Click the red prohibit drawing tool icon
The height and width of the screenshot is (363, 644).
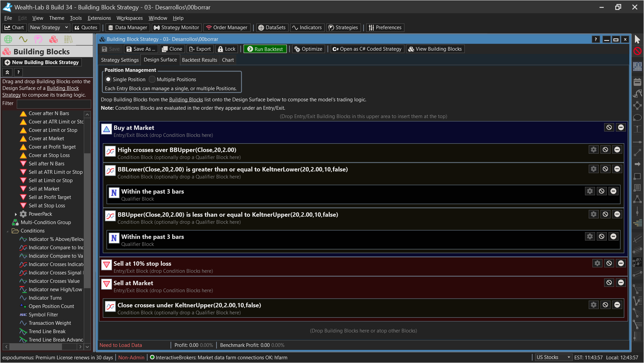(637, 51)
